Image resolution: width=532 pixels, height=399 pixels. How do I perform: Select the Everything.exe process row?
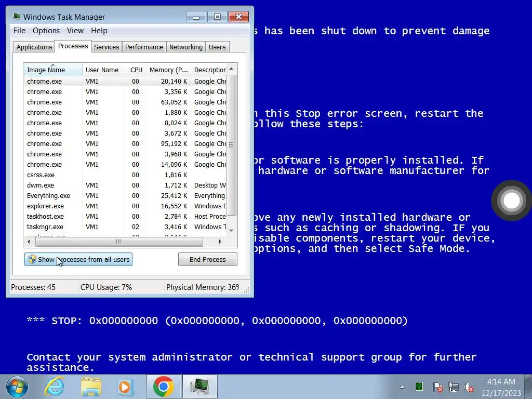coord(125,196)
